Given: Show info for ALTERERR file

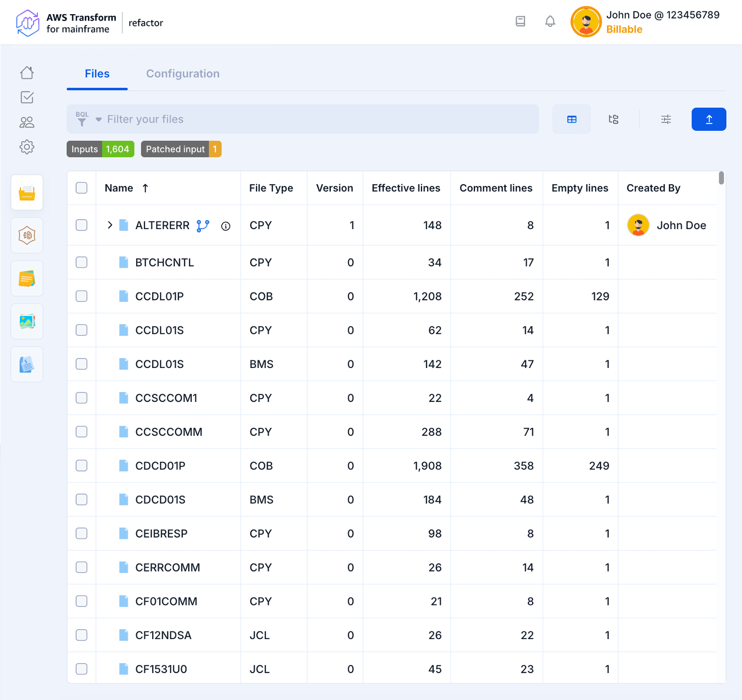Looking at the screenshot, I should pyautogui.click(x=226, y=226).
